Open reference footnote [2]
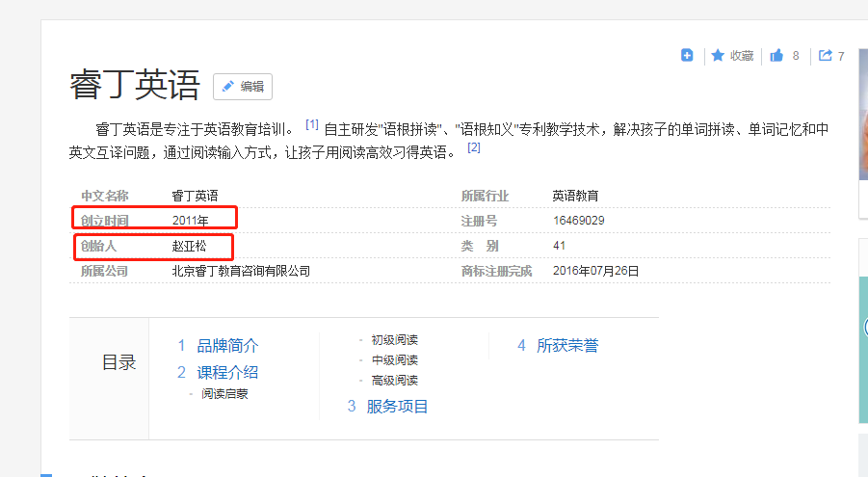Viewport: 868px width, 477px height. pos(473,148)
